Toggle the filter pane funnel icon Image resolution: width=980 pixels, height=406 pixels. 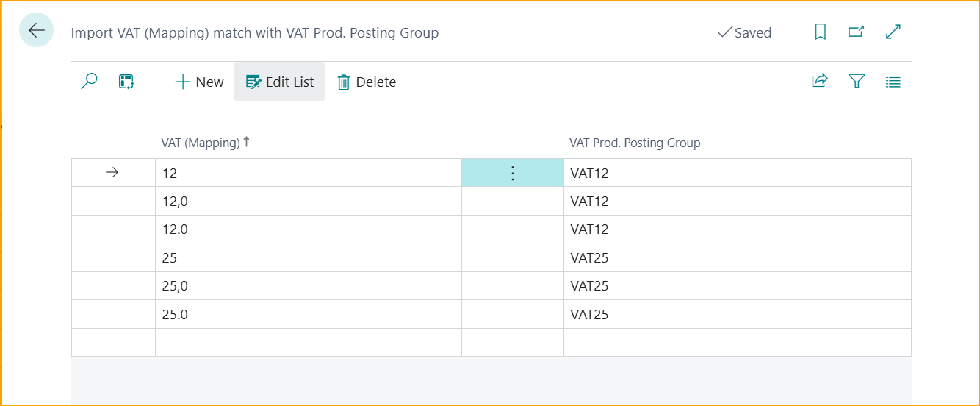pyautogui.click(x=856, y=82)
